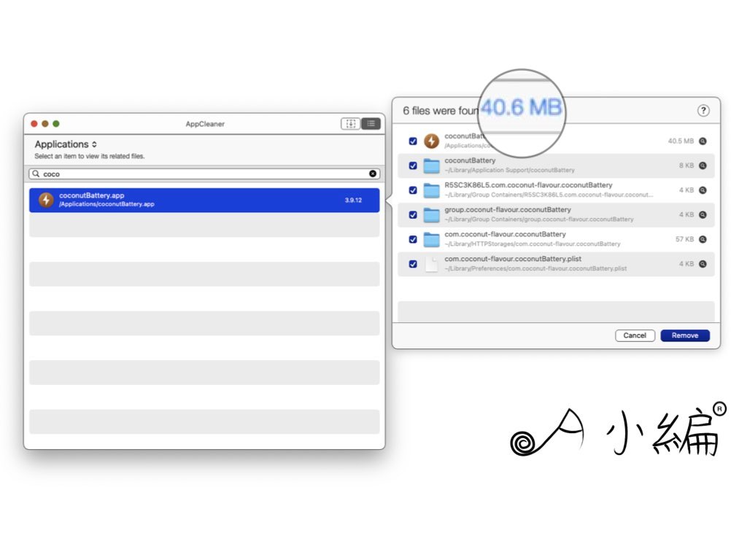Screen dimensions: 747x560
Task: Click the 40.5 MB size value
Action: [681, 141]
